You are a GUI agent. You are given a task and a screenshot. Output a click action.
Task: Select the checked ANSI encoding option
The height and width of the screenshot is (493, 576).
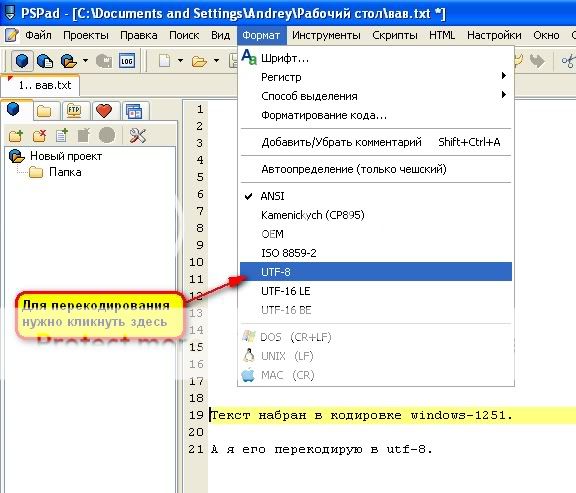pyautogui.click(x=375, y=196)
